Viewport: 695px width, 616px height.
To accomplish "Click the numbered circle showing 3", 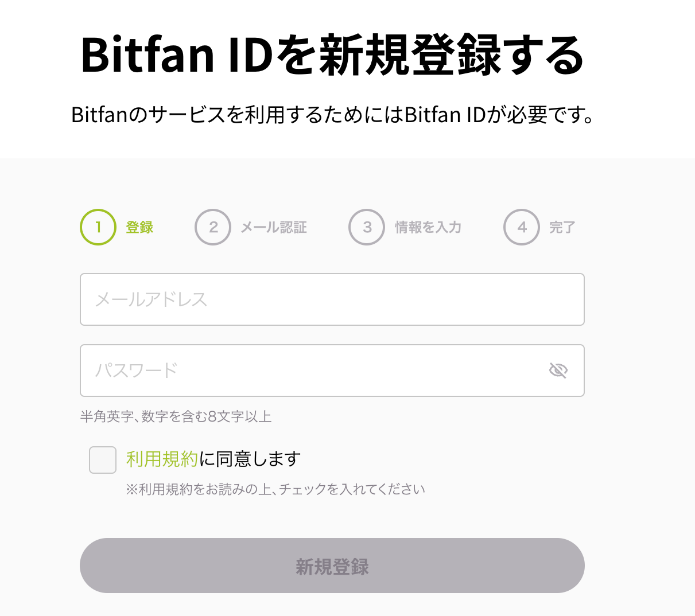I will click(366, 227).
